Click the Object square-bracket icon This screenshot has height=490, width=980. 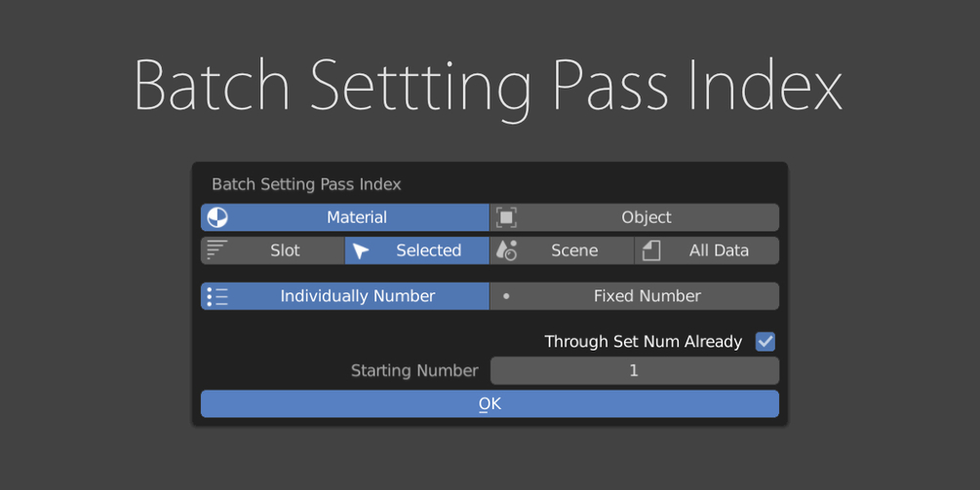(506, 217)
